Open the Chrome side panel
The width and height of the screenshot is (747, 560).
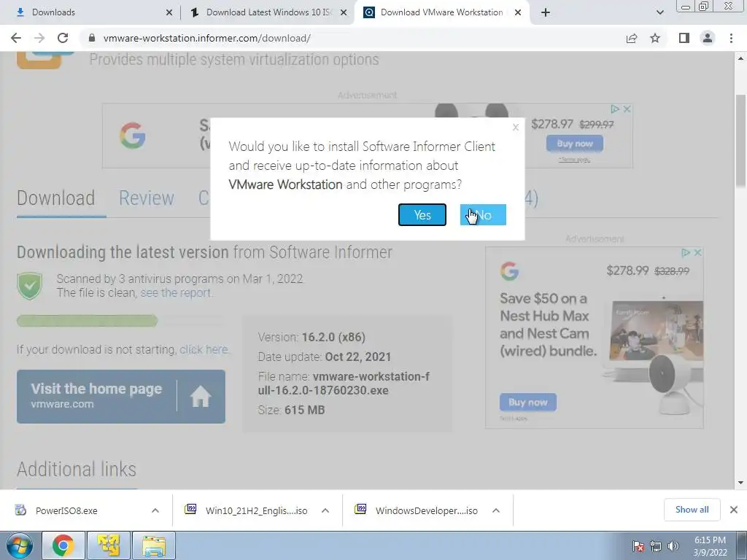684,38
